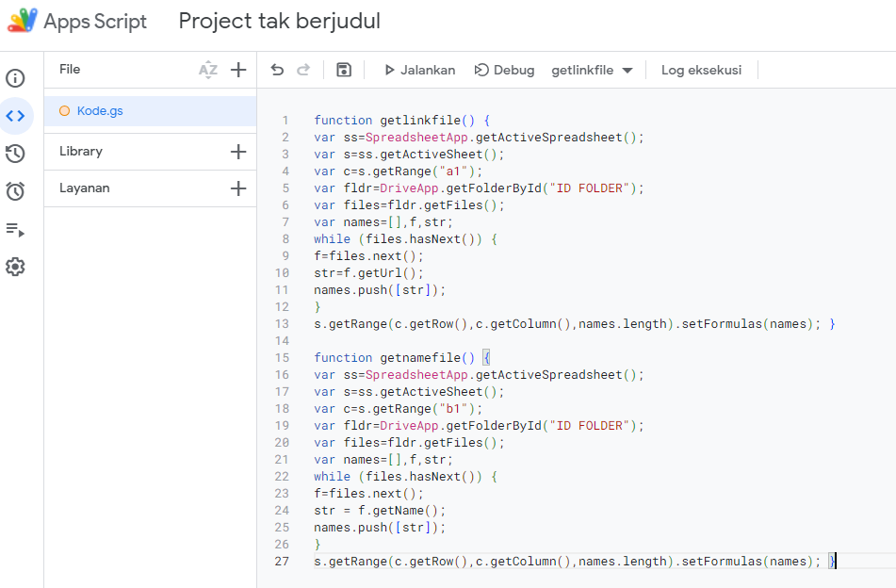Open Project Settings gear icon
This screenshot has width=896, height=588.
pyautogui.click(x=15, y=267)
